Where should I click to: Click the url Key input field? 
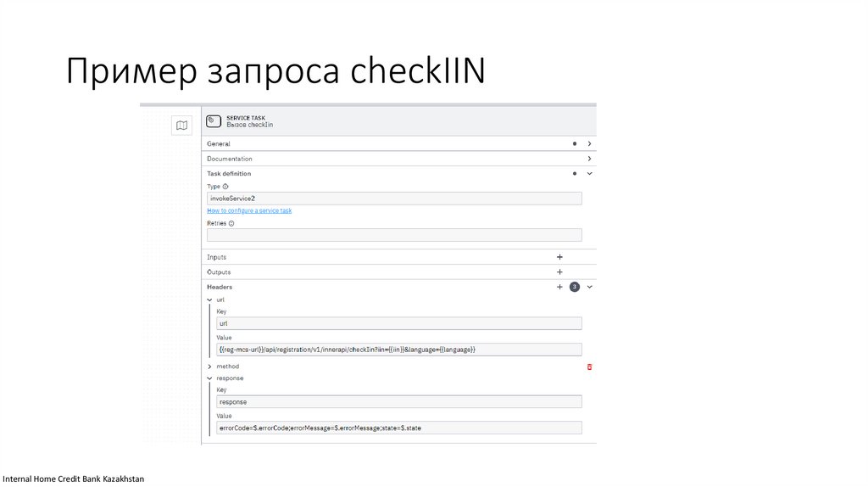tap(399, 323)
